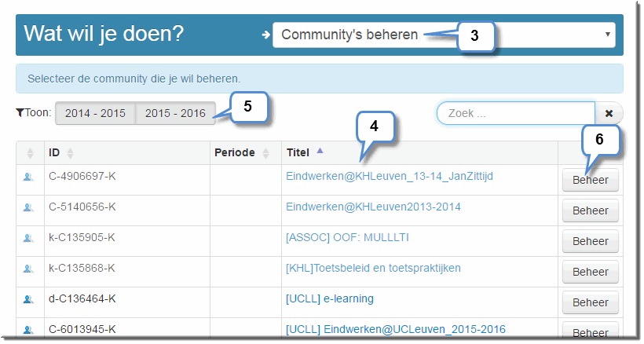Toggle the 2015 - 2016 filter button

pyautogui.click(x=175, y=113)
